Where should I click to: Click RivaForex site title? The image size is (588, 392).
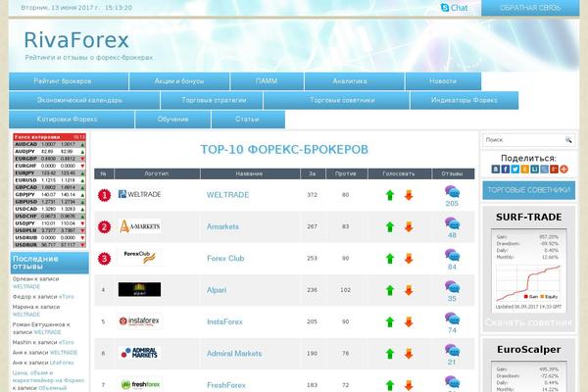pos(76,40)
